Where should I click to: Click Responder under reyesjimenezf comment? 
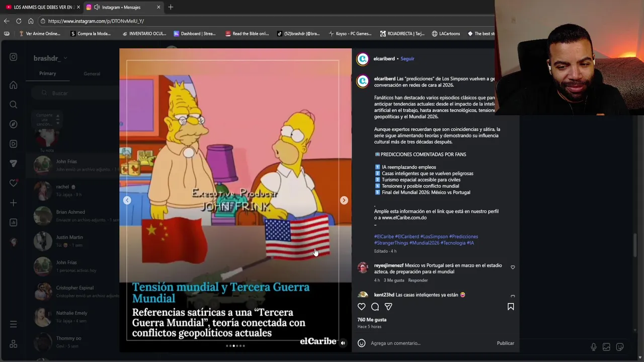[x=418, y=280]
